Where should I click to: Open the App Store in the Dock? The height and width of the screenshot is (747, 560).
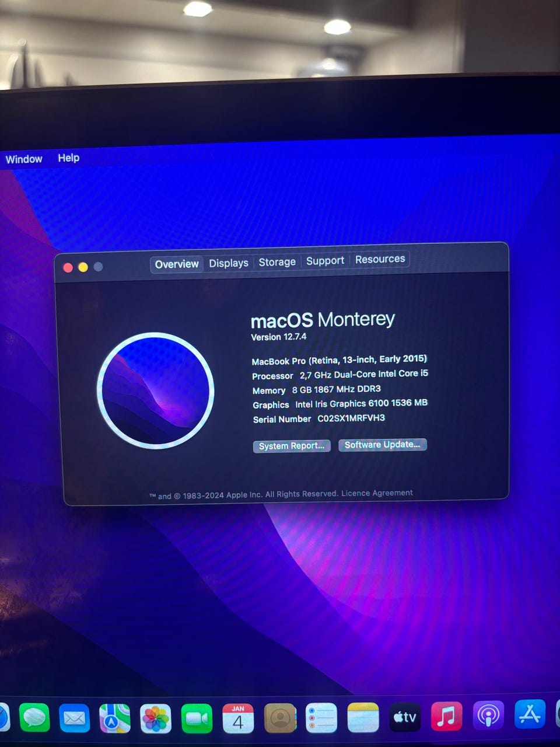pos(530,714)
